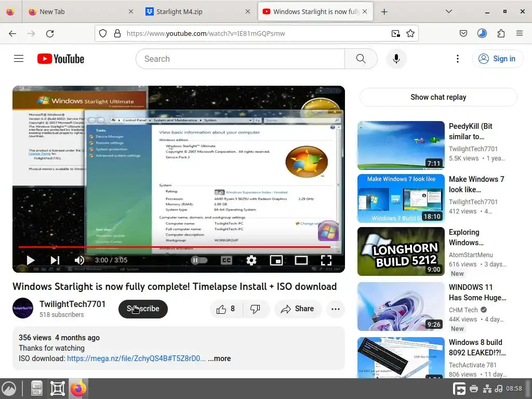
Task: Bookmark this page with star
Action: [x=410, y=33]
